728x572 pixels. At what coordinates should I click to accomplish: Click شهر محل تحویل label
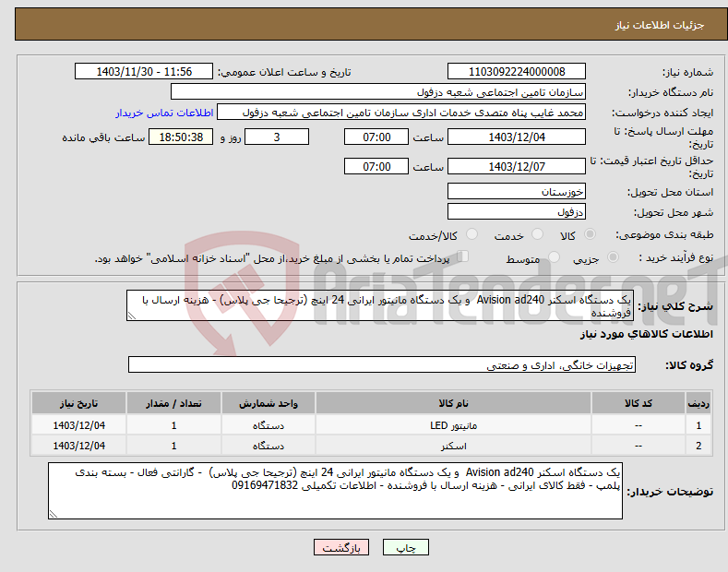click(x=674, y=212)
